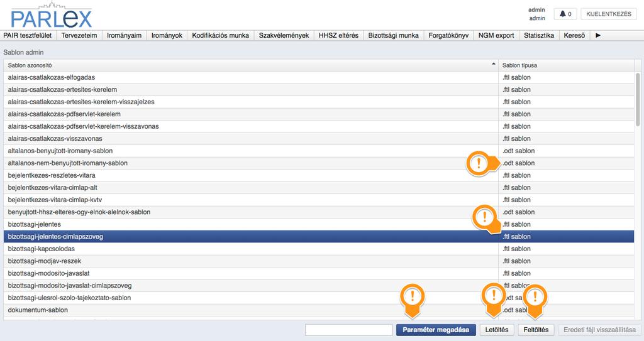The image size is (644, 341).
Task: Open Forgatókönyv menu
Action: (x=448, y=35)
